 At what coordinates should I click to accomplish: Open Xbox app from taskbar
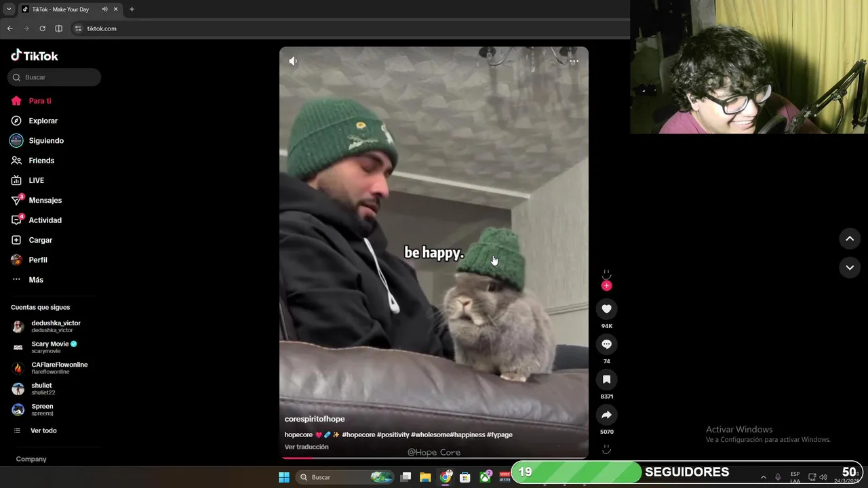click(x=486, y=477)
